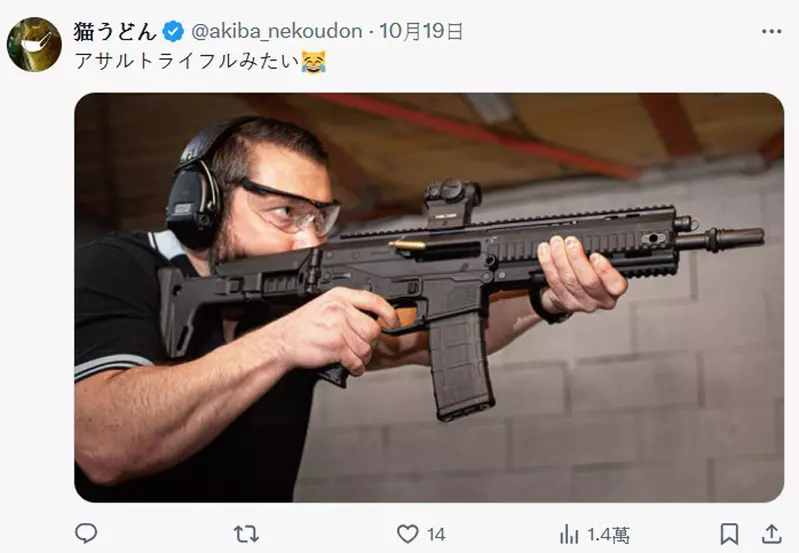Click the laughing cat emoji in tweet

tap(313, 62)
